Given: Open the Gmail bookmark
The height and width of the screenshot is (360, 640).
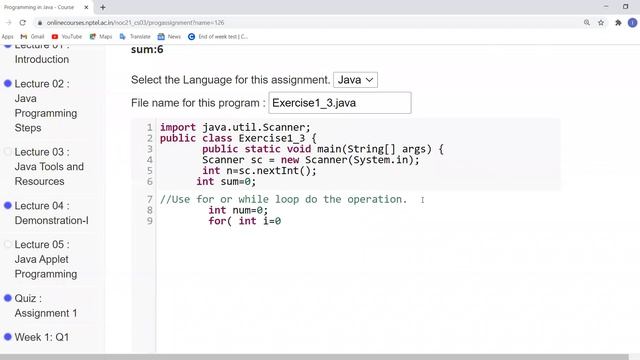Looking at the screenshot, I should pyautogui.click(x=32, y=37).
